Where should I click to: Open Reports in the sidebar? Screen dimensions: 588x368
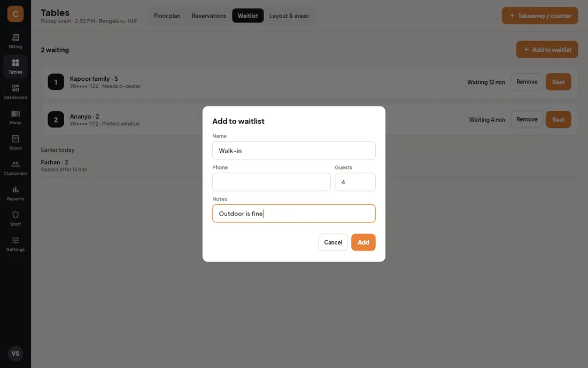tap(16, 193)
